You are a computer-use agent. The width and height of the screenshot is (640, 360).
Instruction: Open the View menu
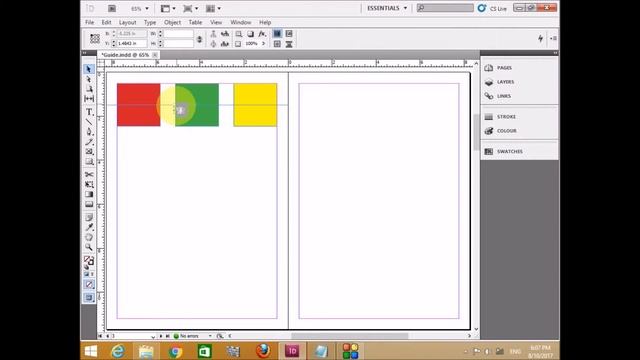click(x=216, y=22)
